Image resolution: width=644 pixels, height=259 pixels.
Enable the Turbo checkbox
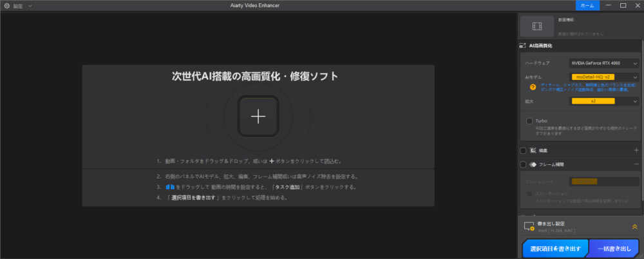click(529, 121)
